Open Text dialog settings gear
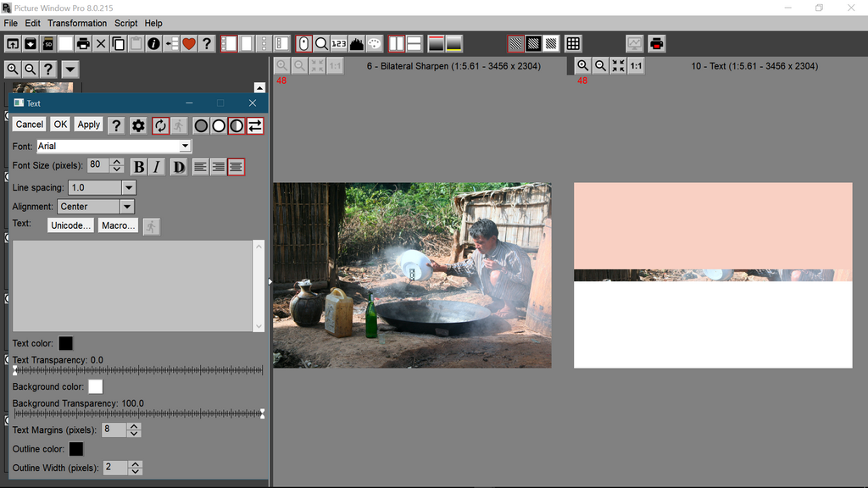Screen dimensions: 868x488 point(138,125)
